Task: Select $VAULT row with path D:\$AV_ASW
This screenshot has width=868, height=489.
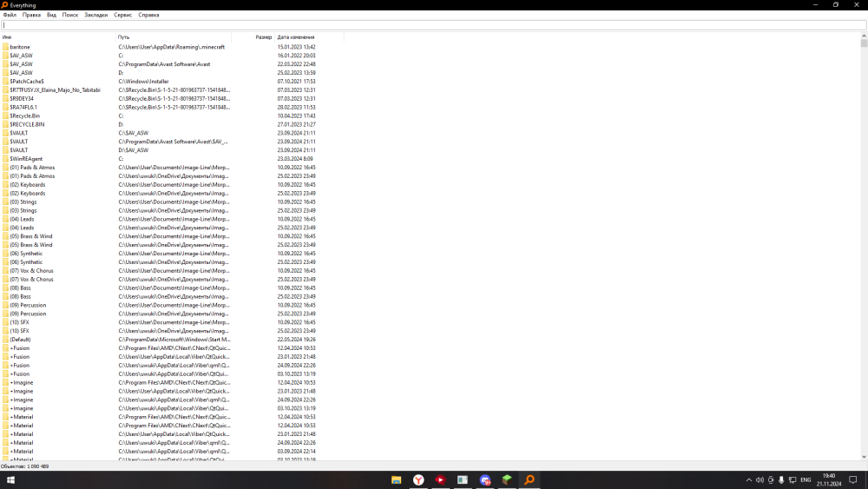Action: (x=172, y=150)
